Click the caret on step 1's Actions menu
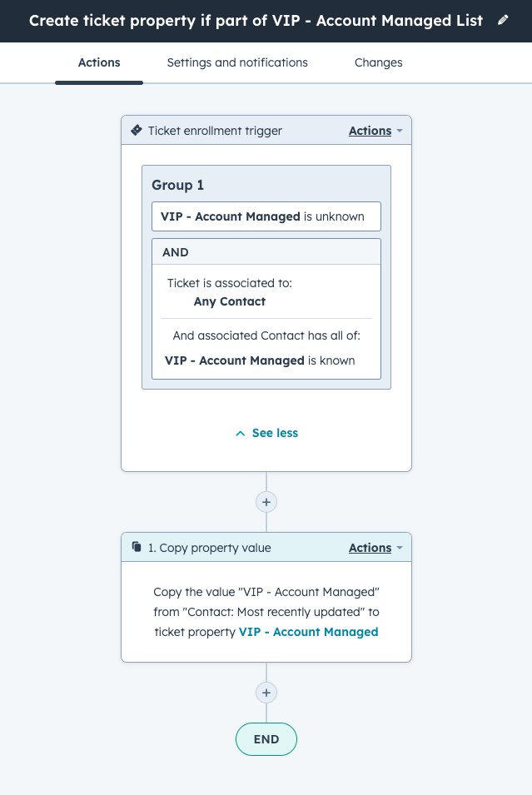The image size is (532, 795). point(398,548)
